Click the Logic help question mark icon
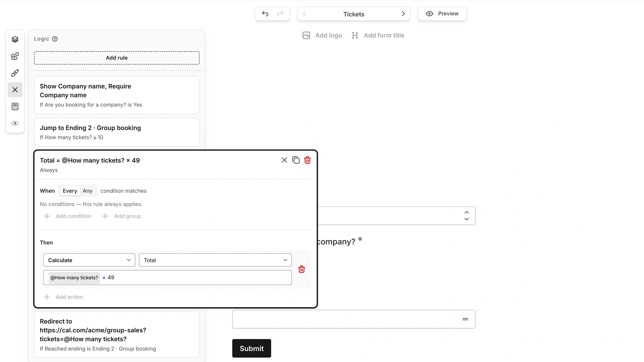This screenshot has width=644, height=362. click(55, 39)
